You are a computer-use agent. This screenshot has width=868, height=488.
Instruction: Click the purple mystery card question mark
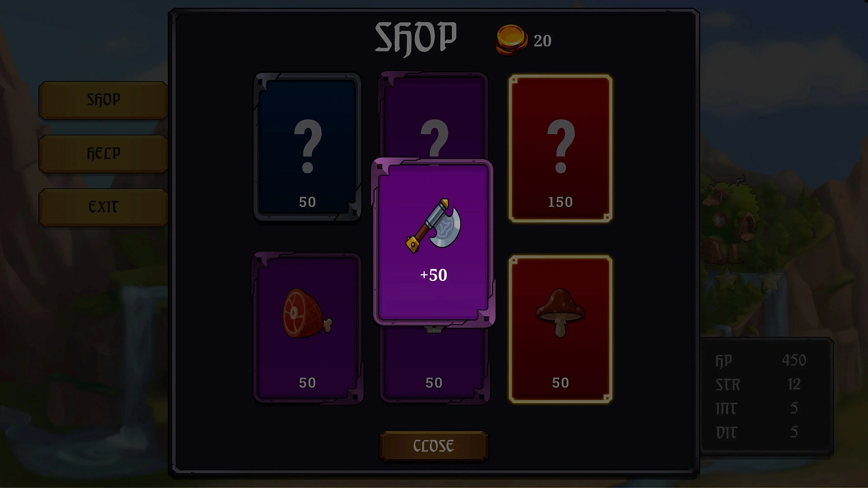pos(435,139)
